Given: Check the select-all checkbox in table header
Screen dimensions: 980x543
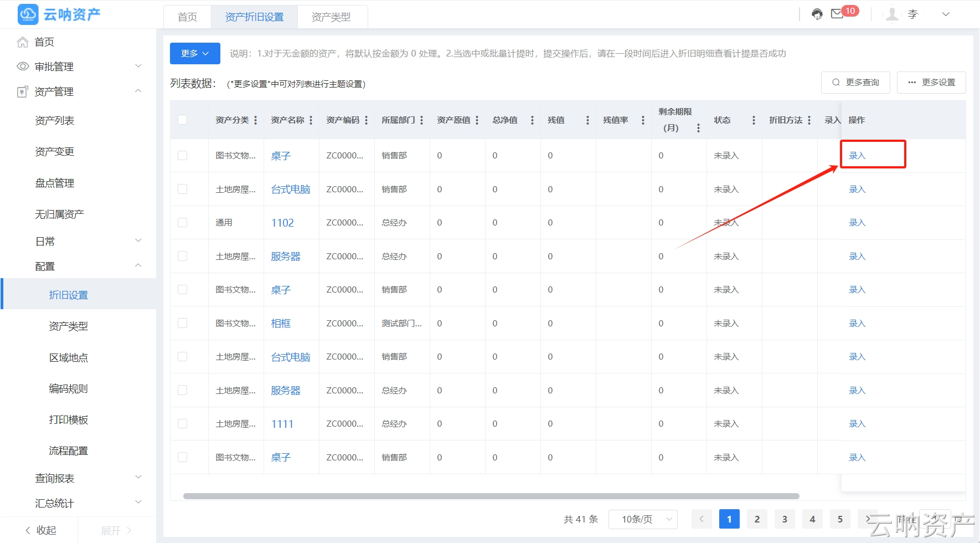Looking at the screenshot, I should pos(183,120).
